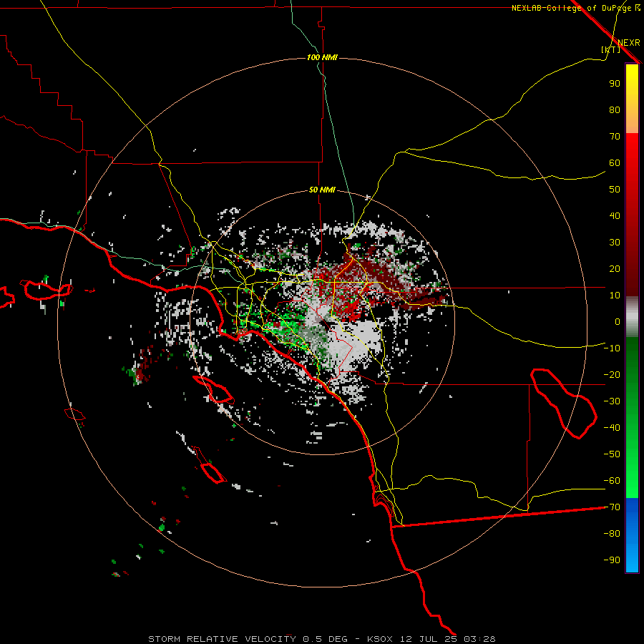Image resolution: width=644 pixels, height=644 pixels.
Task: Click the positive 50 scale value
Action: click(x=615, y=190)
